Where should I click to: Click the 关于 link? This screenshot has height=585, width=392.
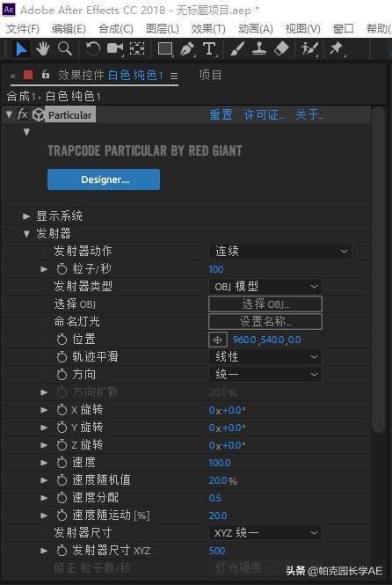[x=309, y=114]
